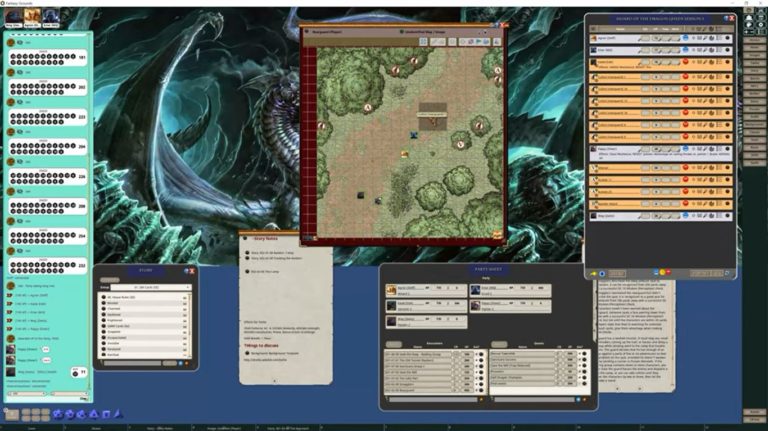Toggle global effects visibility in tracker header
This screenshot has height=431, width=768.
720,29
